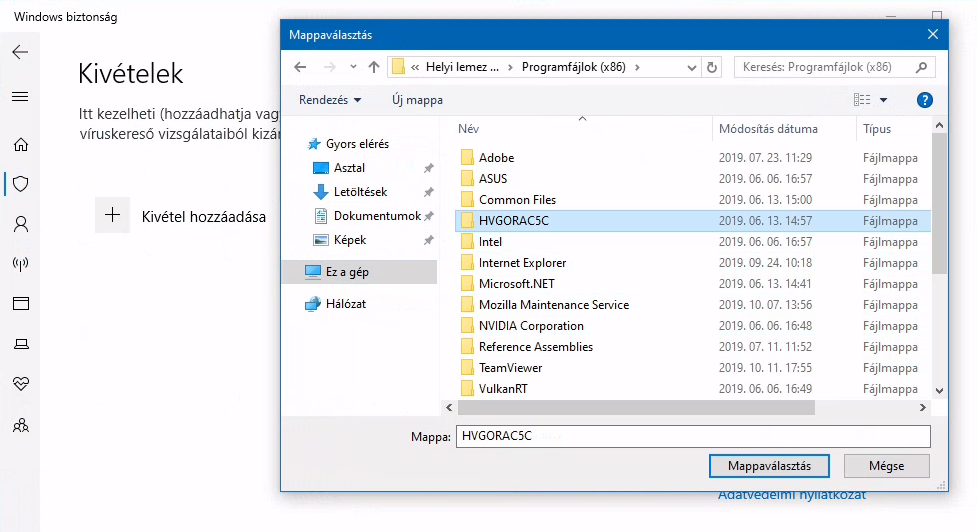Click pin icon beside Letöltések
The image size is (977, 532).
point(429,192)
